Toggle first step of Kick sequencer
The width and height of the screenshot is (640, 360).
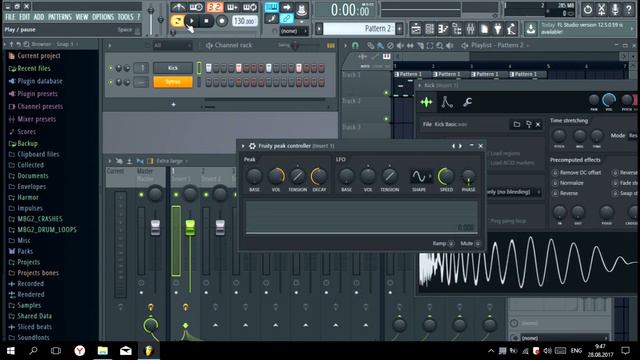click(x=209, y=68)
